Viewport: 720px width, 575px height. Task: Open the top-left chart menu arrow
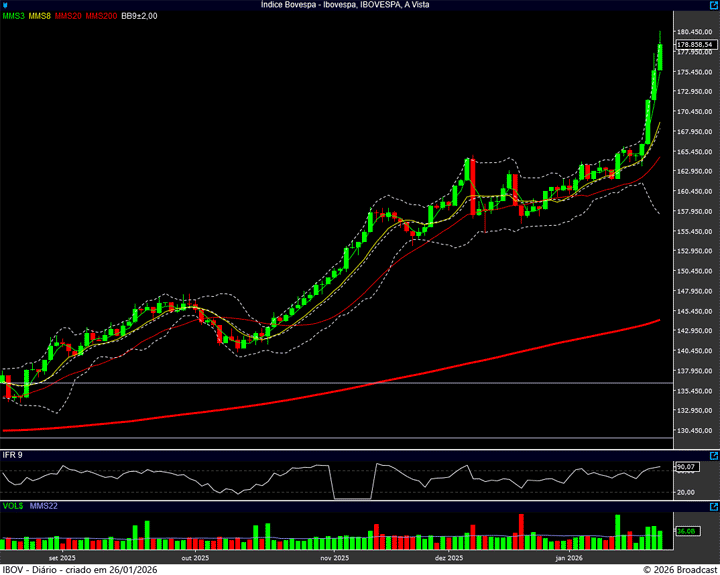5,5
